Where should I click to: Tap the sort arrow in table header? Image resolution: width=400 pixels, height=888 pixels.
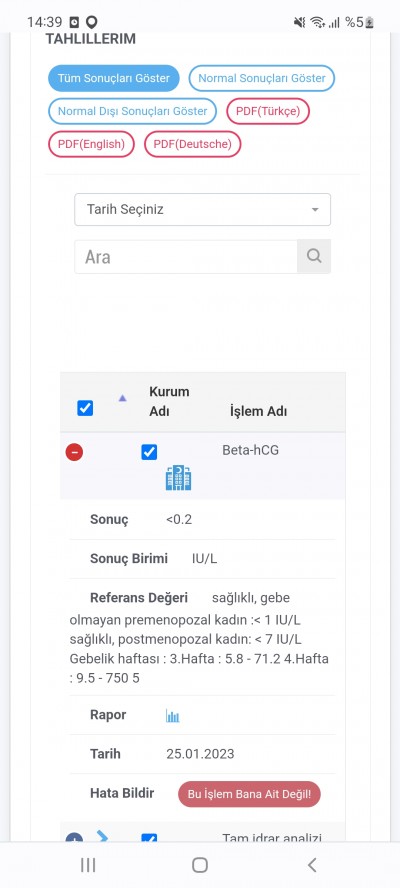pos(122,398)
